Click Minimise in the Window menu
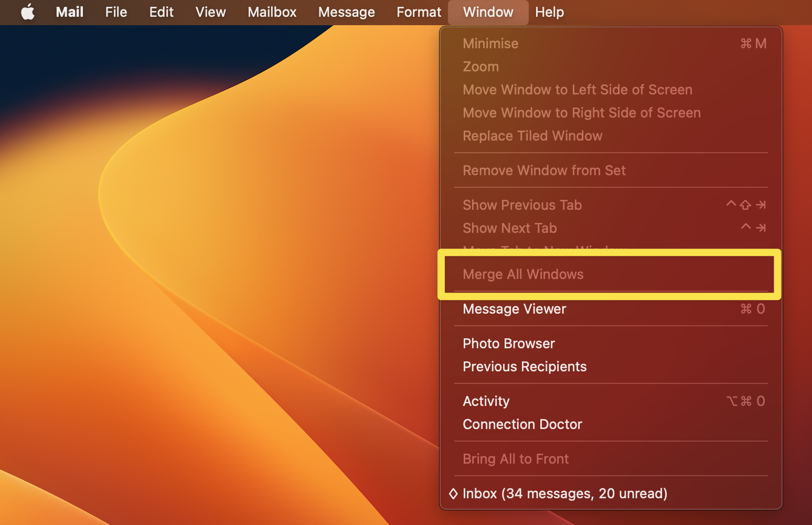Image resolution: width=812 pixels, height=525 pixels. [490, 44]
